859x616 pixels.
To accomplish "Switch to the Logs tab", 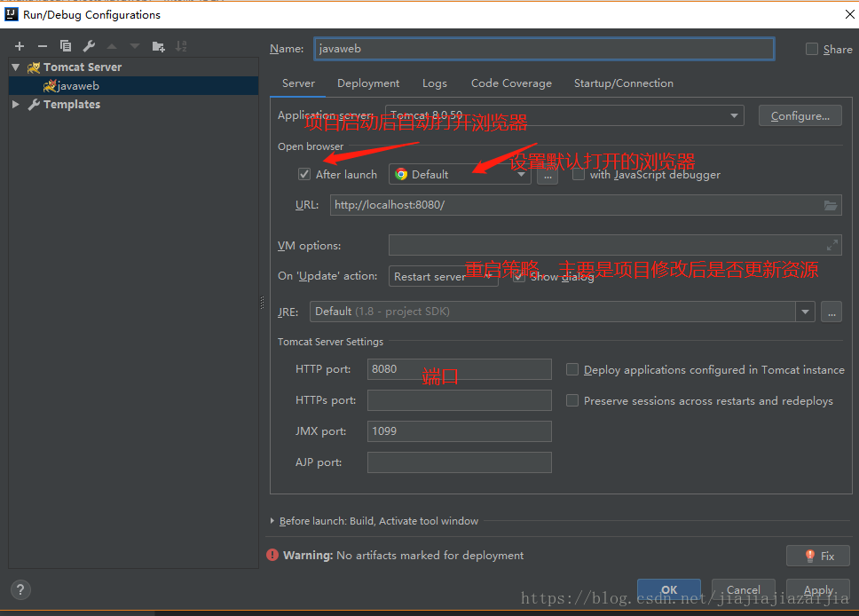I will [435, 83].
